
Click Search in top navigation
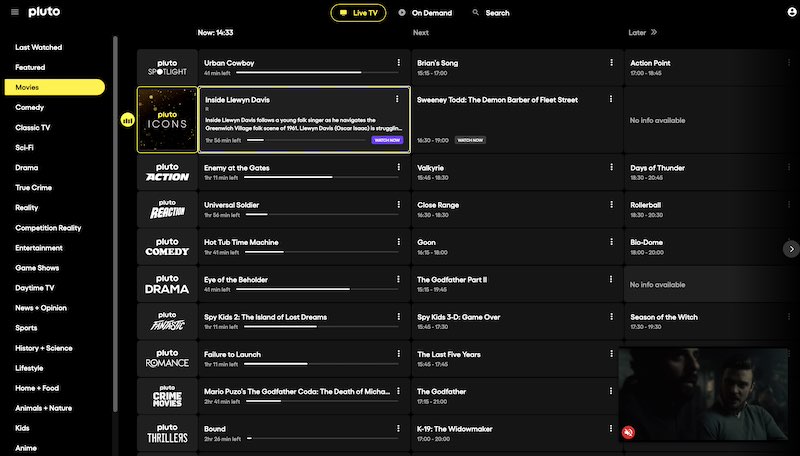(491, 13)
